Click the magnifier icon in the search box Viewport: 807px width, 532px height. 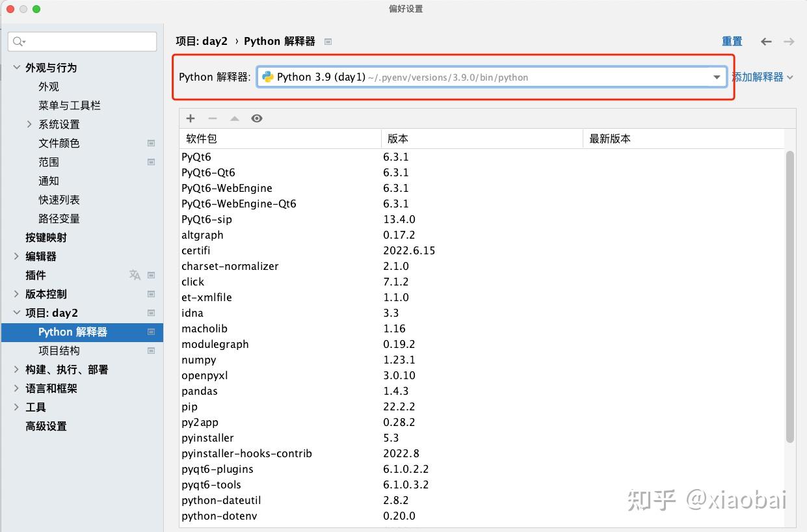18,41
